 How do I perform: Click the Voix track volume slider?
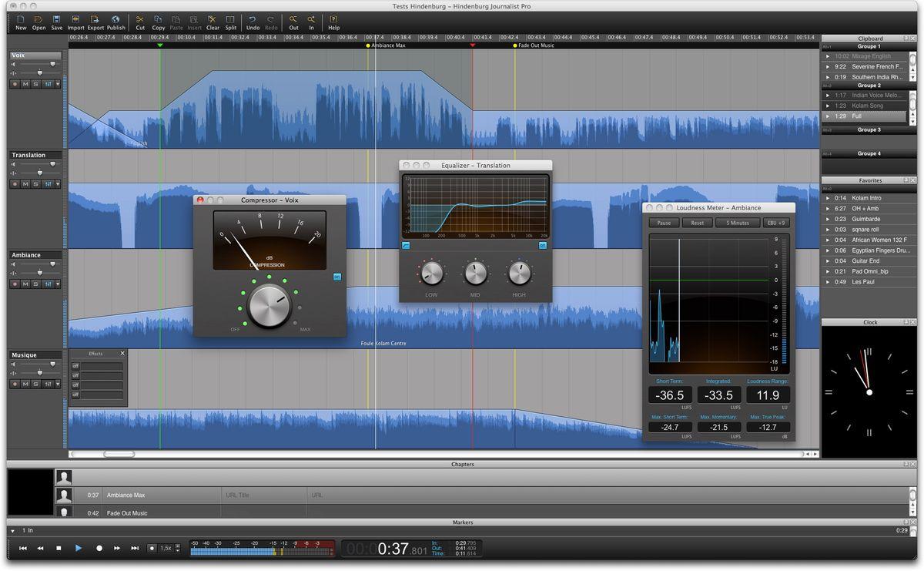point(38,64)
